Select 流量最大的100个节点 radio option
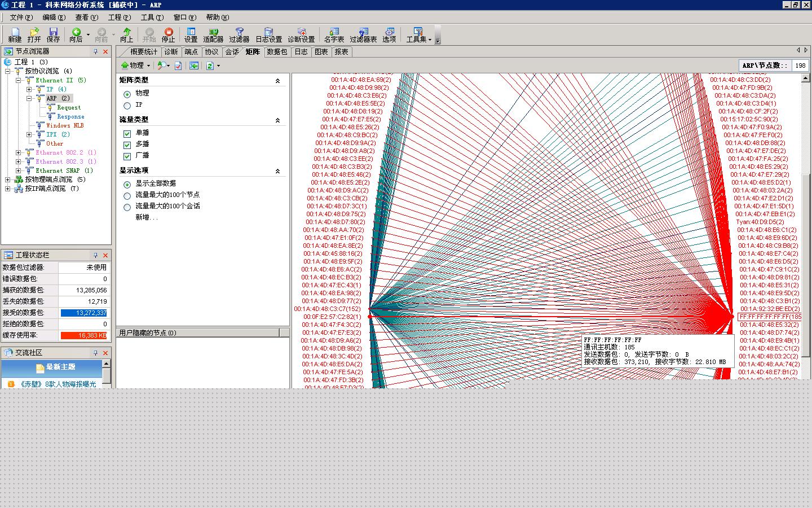The image size is (812, 508). click(x=127, y=196)
